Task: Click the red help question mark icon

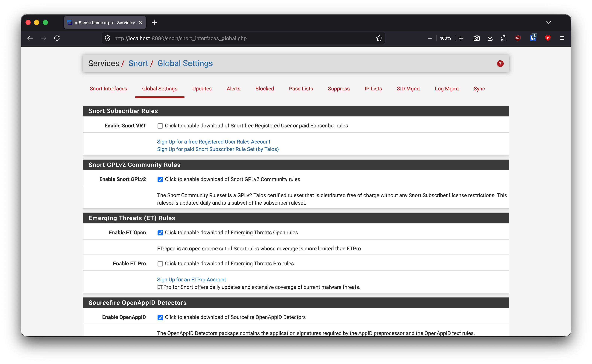Action: pyautogui.click(x=500, y=64)
